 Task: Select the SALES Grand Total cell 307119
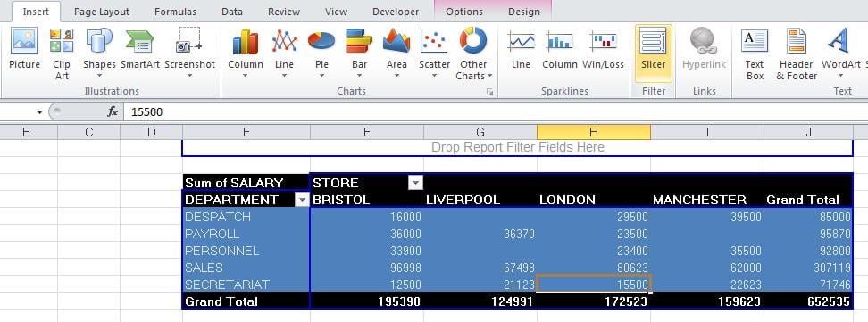coord(808,268)
